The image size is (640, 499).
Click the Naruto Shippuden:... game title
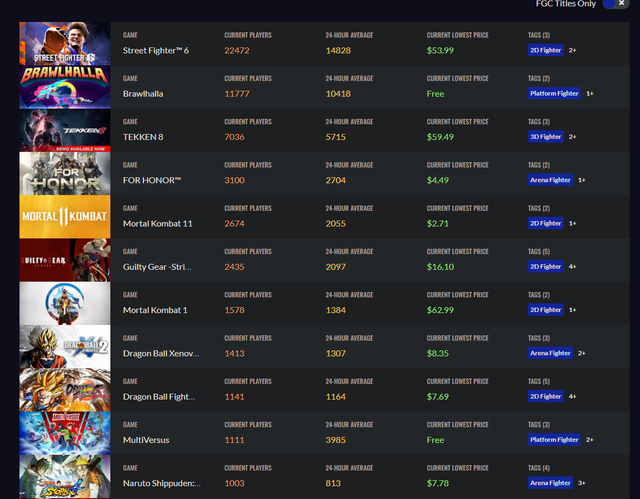(x=162, y=483)
